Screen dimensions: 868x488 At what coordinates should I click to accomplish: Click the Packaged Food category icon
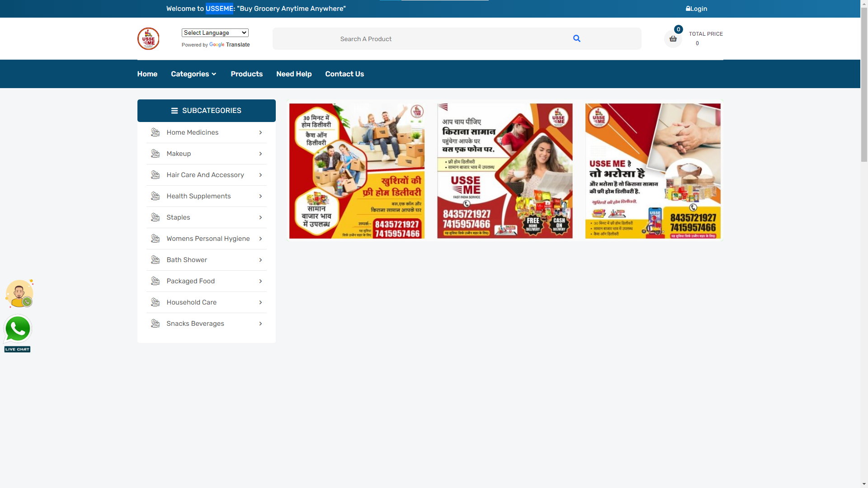tap(155, 281)
